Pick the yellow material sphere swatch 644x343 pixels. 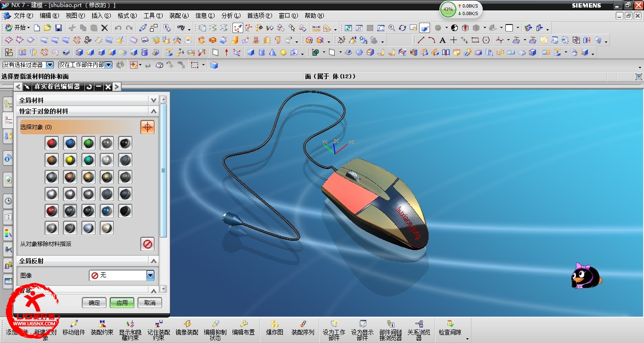click(70, 160)
